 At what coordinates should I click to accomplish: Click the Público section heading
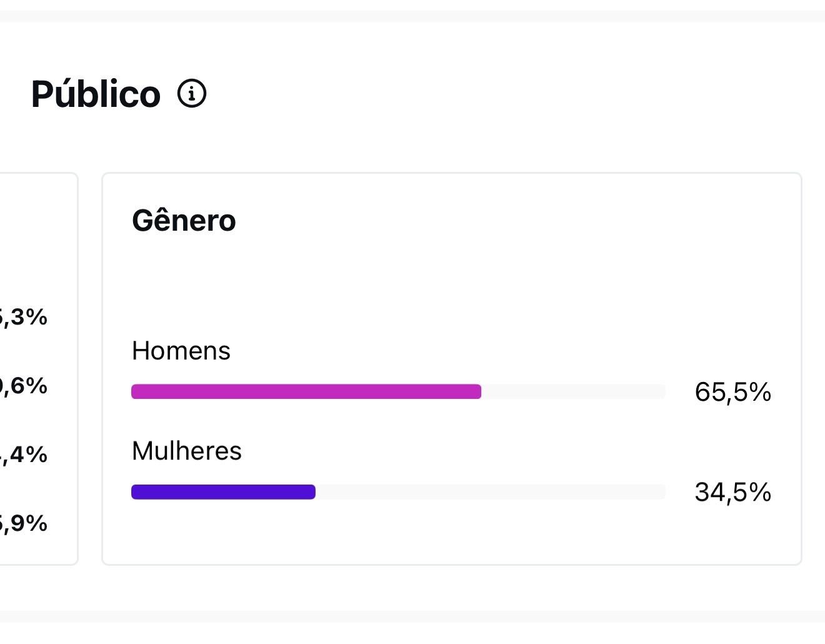click(x=96, y=94)
